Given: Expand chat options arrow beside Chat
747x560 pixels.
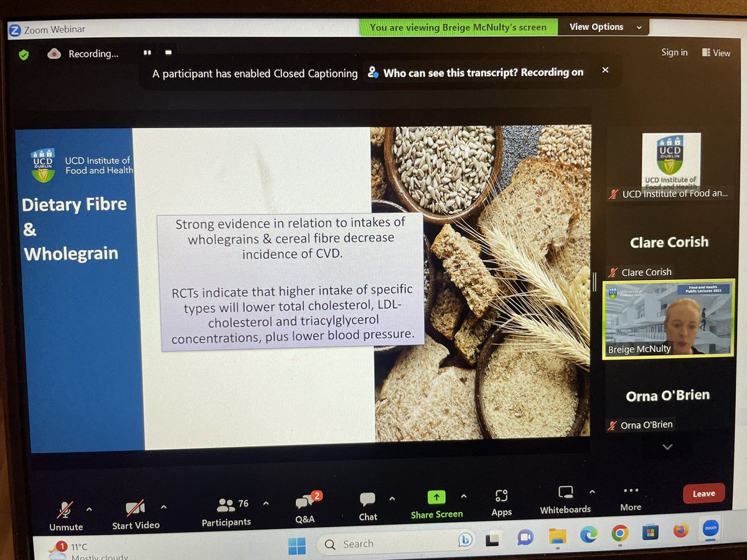Looking at the screenshot, I should coord(392,498).
